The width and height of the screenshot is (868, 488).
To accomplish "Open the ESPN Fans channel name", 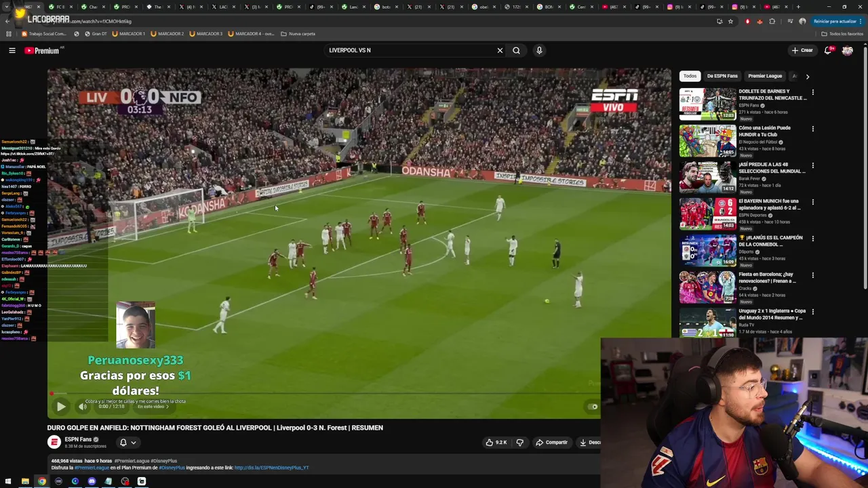I will coord(78,439).
